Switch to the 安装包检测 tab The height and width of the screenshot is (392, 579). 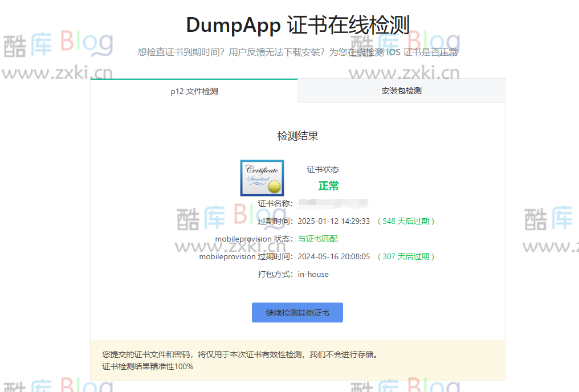(401, 91)
